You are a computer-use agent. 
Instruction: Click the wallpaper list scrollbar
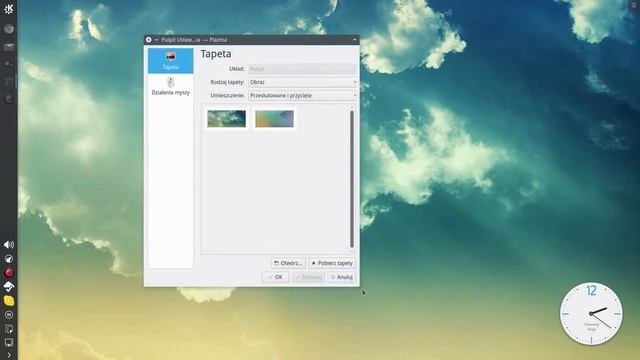pyautogui.click(x=352, y=179)
